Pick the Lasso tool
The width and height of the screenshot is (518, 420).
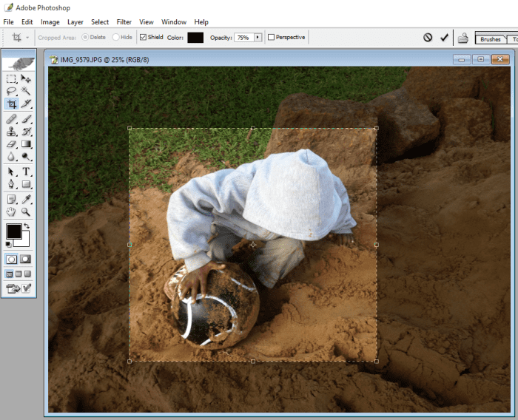click(x=11, y=91)
